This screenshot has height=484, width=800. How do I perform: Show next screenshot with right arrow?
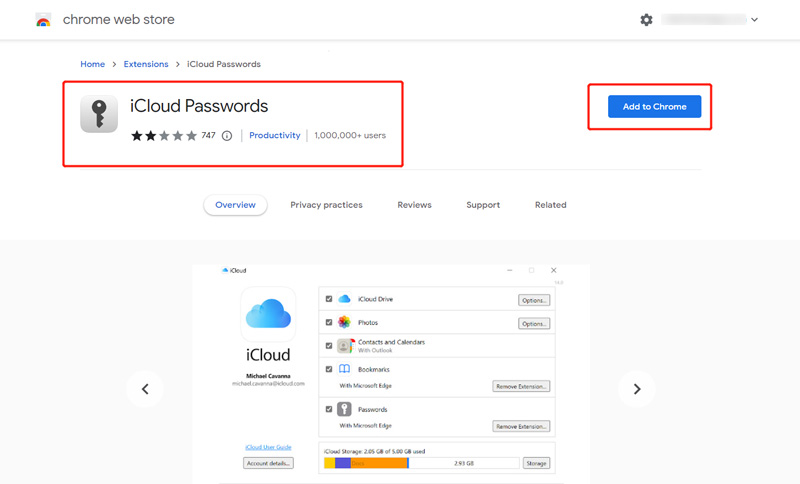(637, 389)
